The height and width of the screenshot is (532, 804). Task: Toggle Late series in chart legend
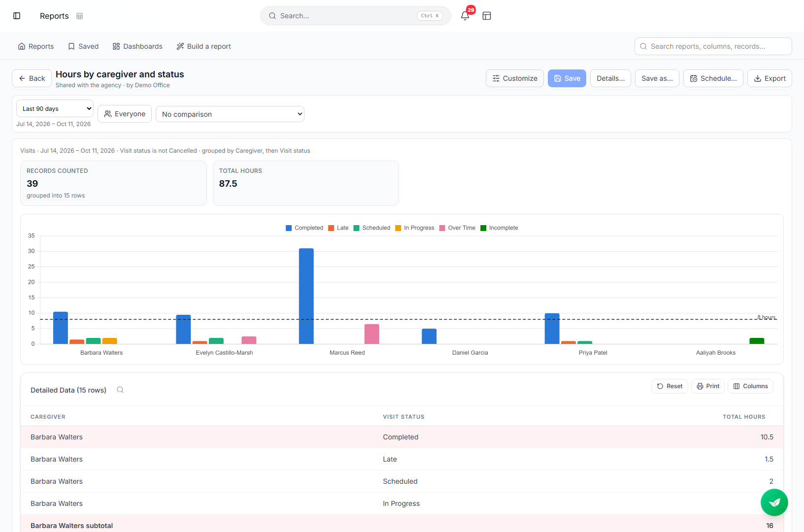338,228
